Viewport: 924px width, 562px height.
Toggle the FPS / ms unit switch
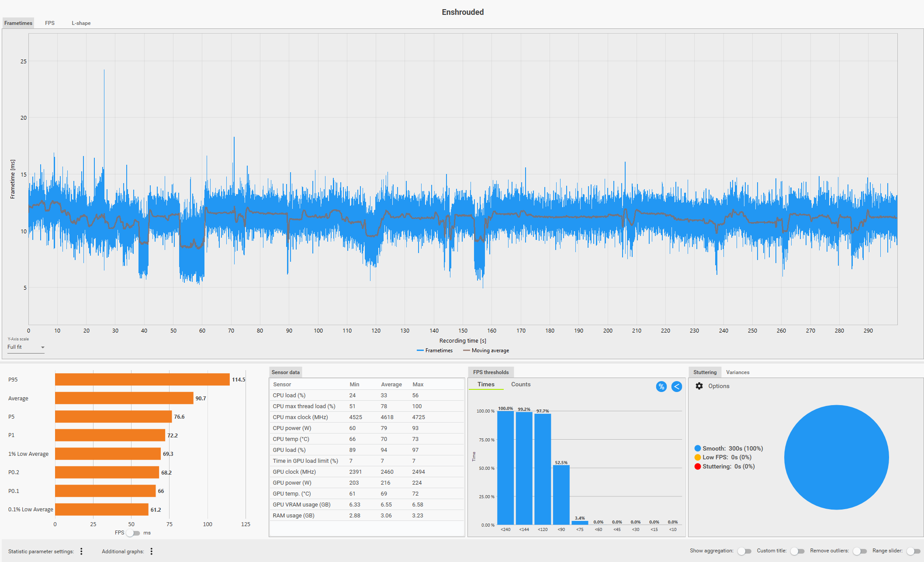pos(133,533)
